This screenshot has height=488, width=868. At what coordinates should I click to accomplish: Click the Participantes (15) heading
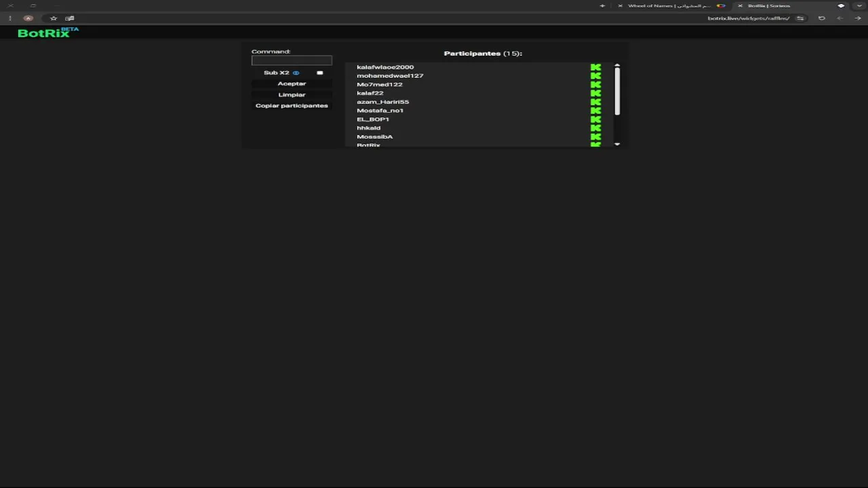point(483,54)
